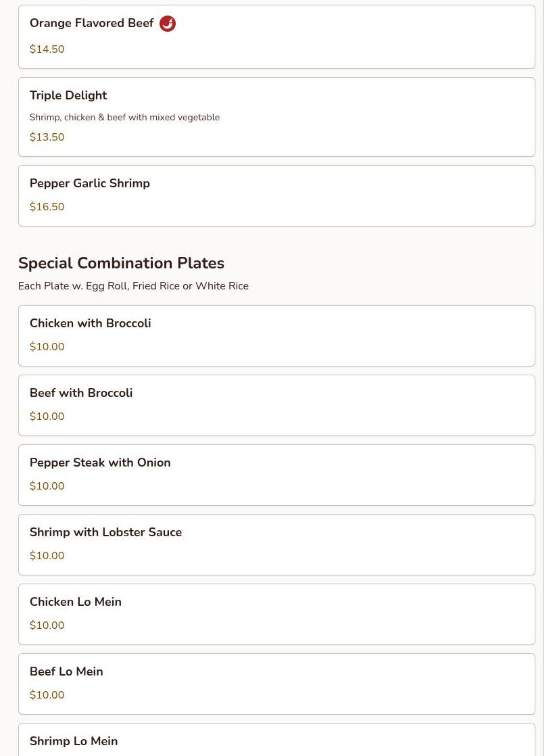Click the Triple Delight description text
This screenshot has width=557, height=756.
pos(125,117)
